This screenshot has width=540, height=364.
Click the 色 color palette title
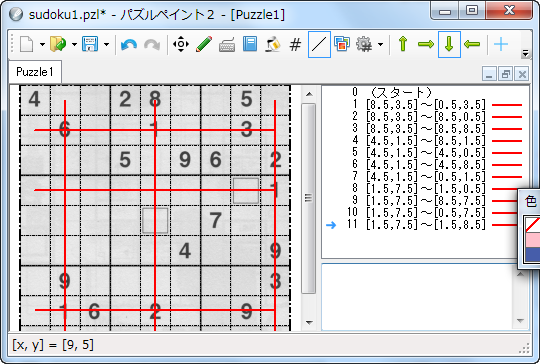[531, 201]
